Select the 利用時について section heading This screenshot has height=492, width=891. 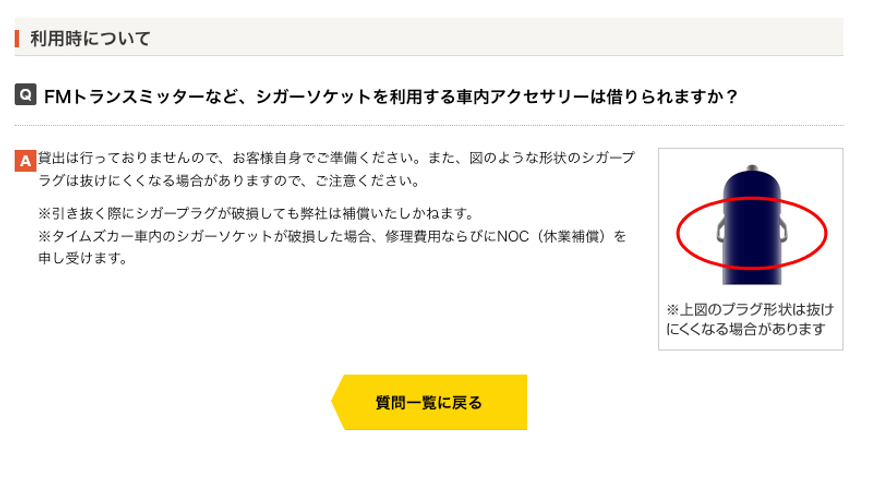point(90,39)
